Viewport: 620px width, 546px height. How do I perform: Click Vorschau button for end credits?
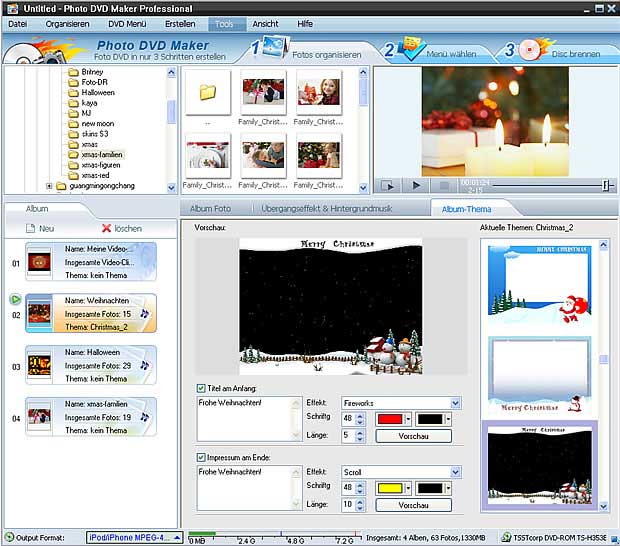(413, 505)
